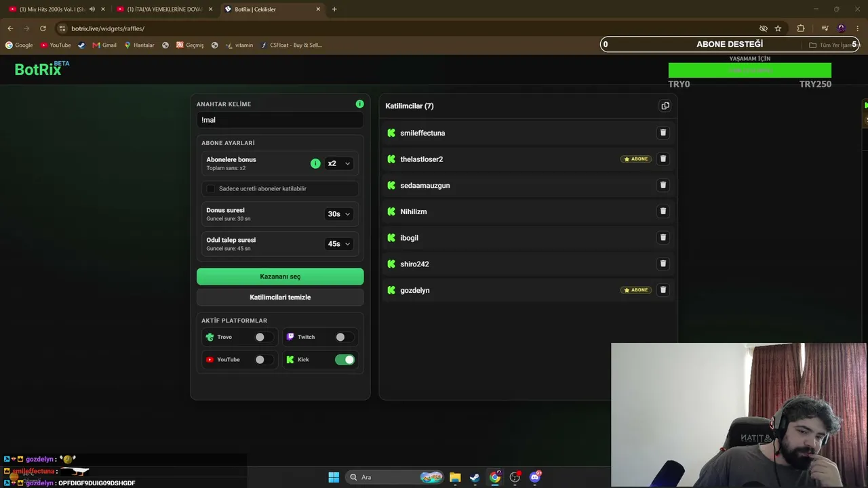Remove sedaamauzgun using the trash icon
Screen dimensions: 868x488
(x=663, y=185)
